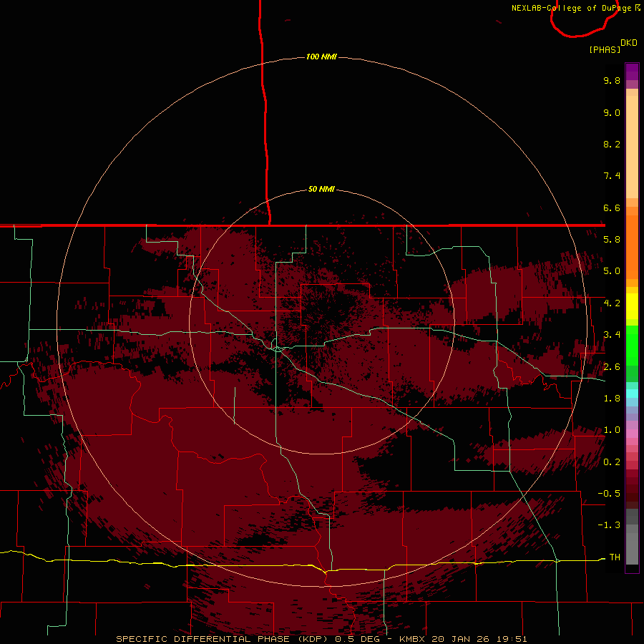This screenshot has height=644, width=644.
Task: Click the TH threshold label on the scale
Action: 615,557
